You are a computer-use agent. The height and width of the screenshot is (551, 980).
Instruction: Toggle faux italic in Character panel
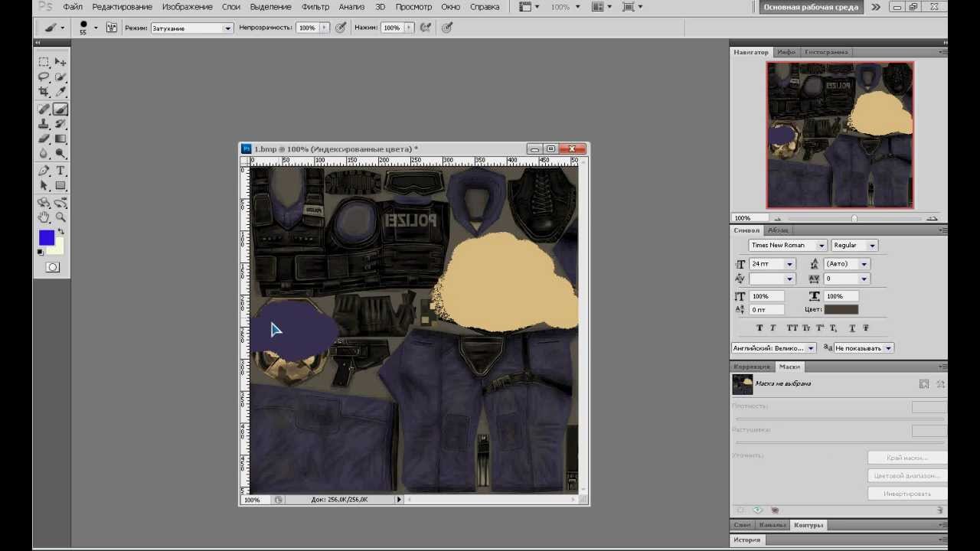tap(773, 328)
